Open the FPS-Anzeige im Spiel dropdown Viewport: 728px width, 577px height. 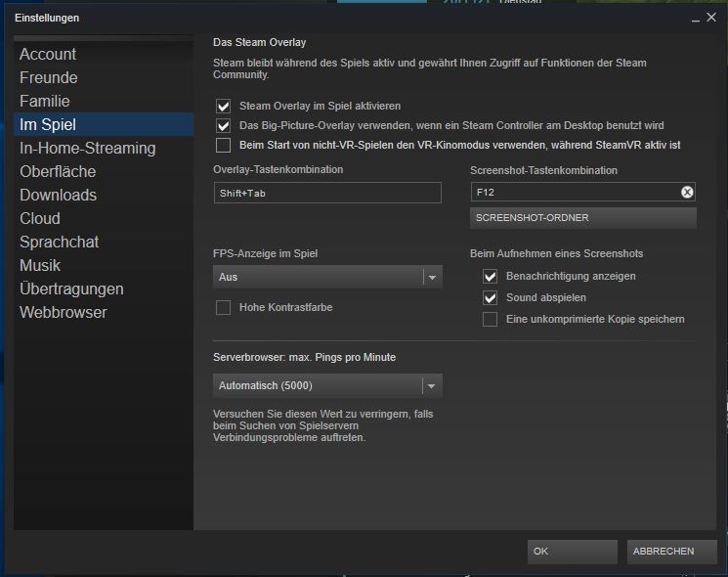pyautogui.click(x=327, y=277)
